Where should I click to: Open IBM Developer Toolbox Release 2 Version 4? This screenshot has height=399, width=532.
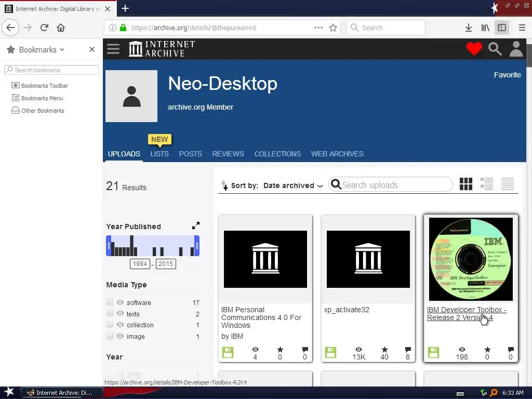point(467,313)
